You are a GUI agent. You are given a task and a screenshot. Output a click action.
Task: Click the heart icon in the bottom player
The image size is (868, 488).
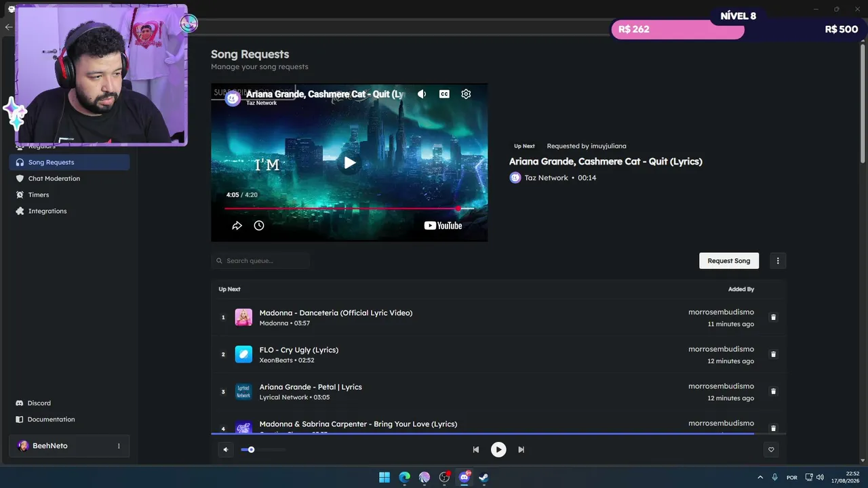coord(771,449)
